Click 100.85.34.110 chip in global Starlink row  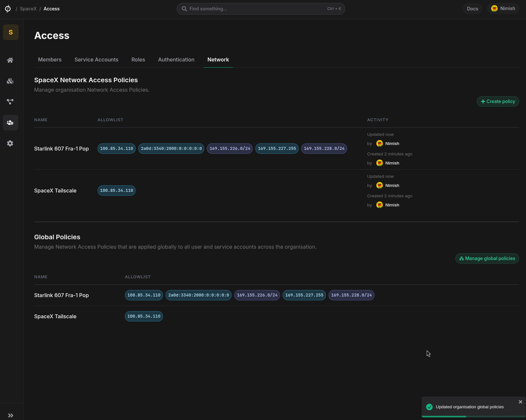coord(144,295)
